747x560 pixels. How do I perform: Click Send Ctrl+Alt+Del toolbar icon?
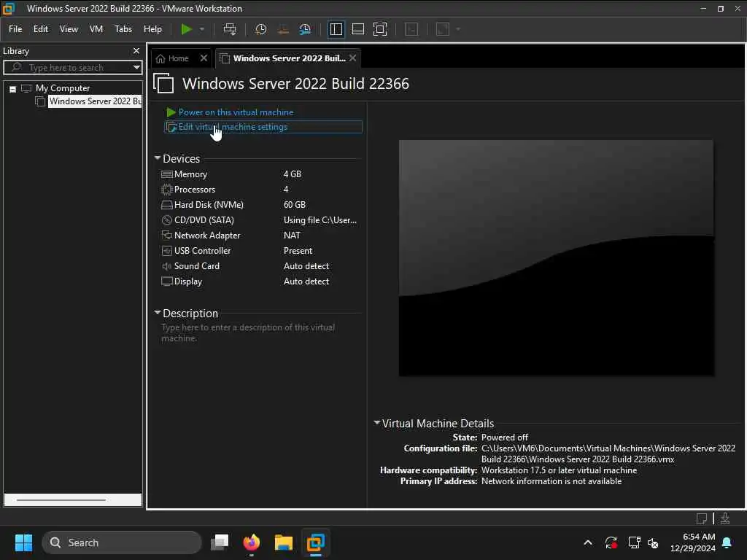[230, 29]
